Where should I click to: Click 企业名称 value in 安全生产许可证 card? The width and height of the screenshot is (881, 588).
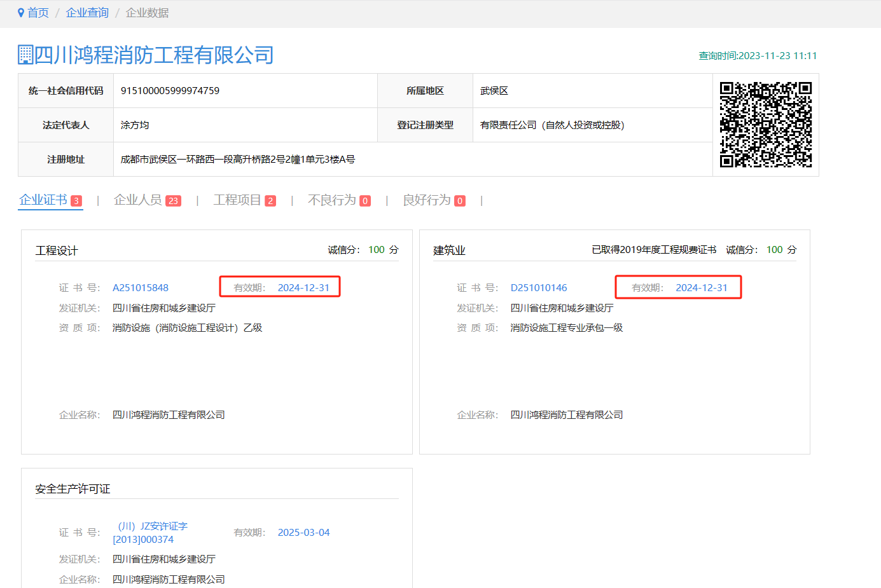169,580
